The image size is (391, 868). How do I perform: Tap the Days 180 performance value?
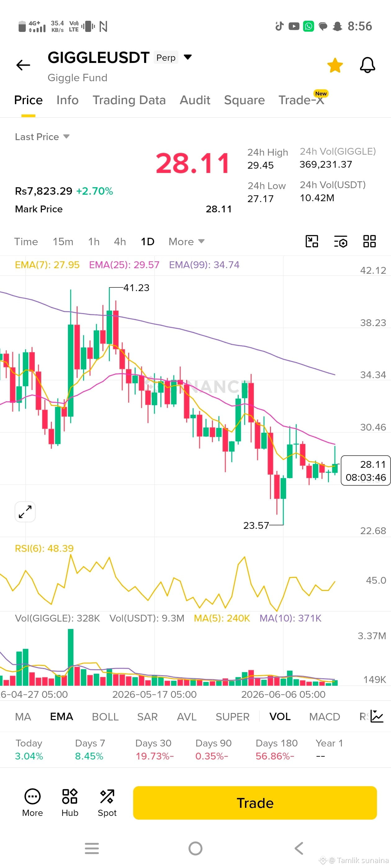coord(275,756)
